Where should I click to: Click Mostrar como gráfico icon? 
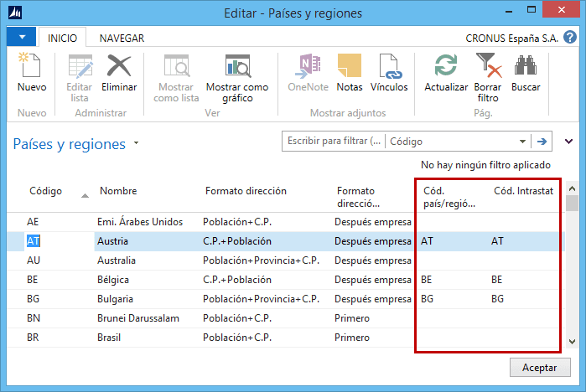coord(237,65)
